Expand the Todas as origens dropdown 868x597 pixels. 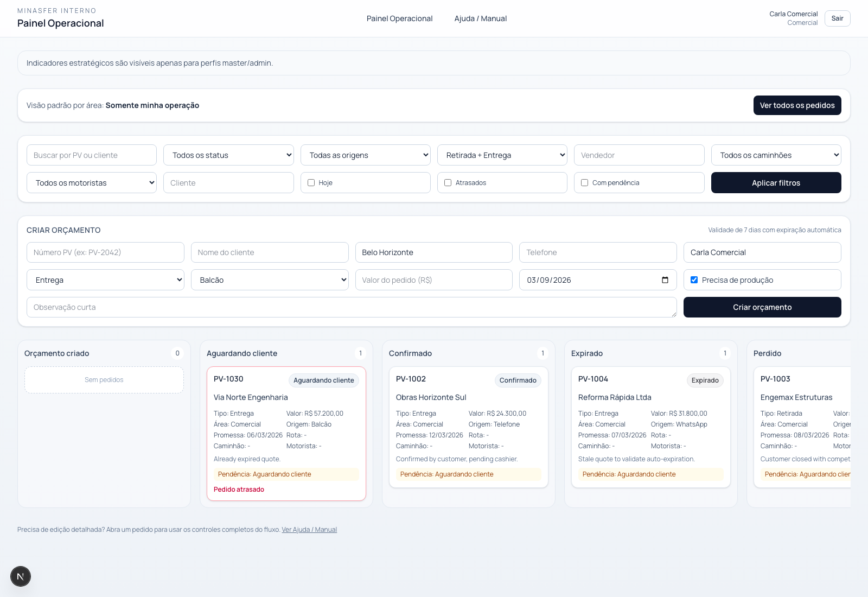[x=365, y=155]
